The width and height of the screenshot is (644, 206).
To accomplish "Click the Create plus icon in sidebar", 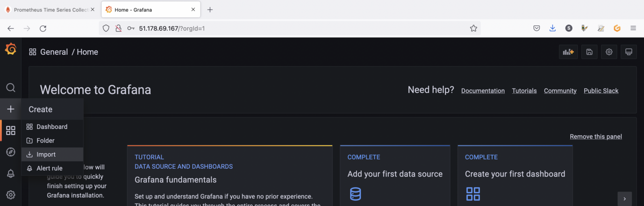I will pyautogui.click(x=11, y=109).
